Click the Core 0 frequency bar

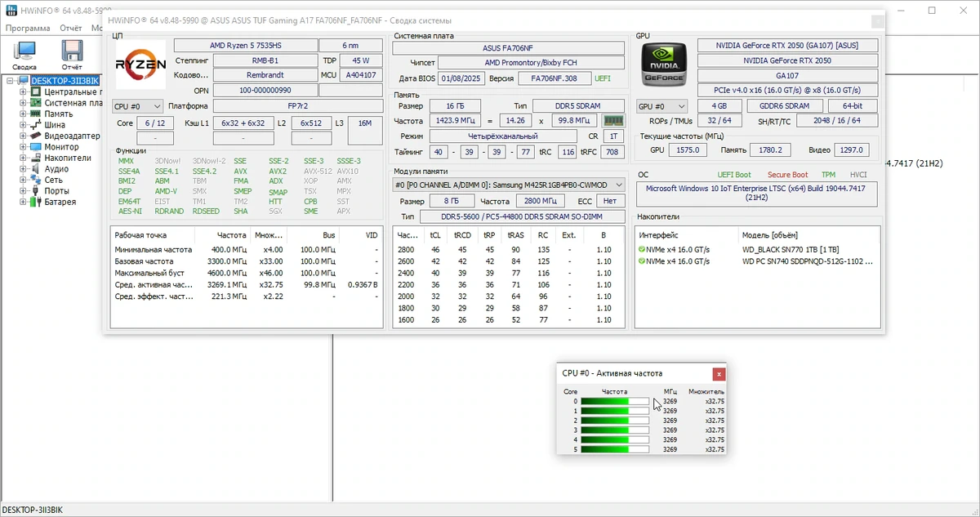pos(615,401)
